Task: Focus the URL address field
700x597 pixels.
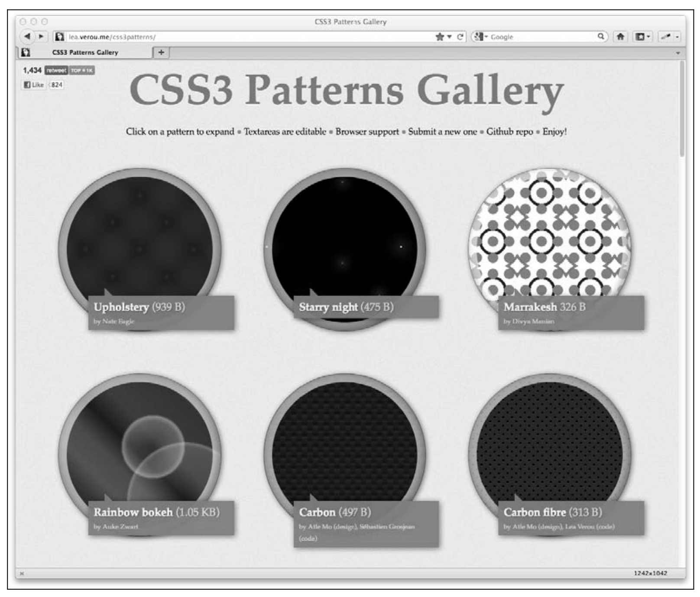Action: (247, 37)
